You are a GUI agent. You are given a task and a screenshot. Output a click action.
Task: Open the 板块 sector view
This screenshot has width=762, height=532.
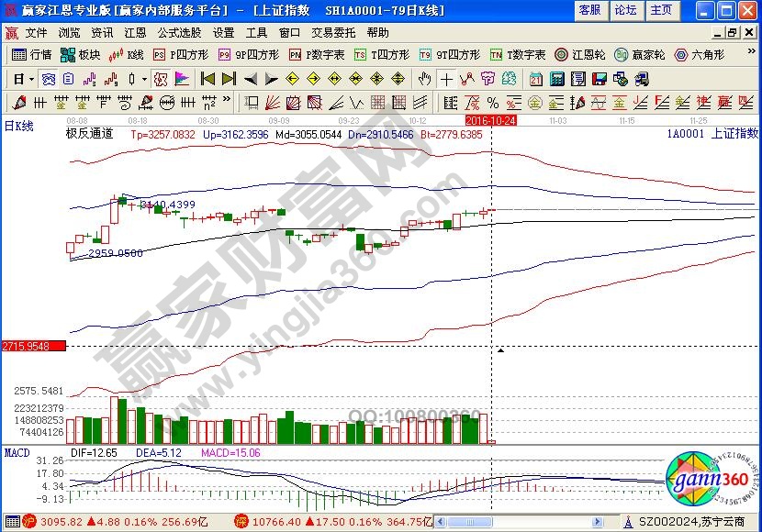coord(82,55)
